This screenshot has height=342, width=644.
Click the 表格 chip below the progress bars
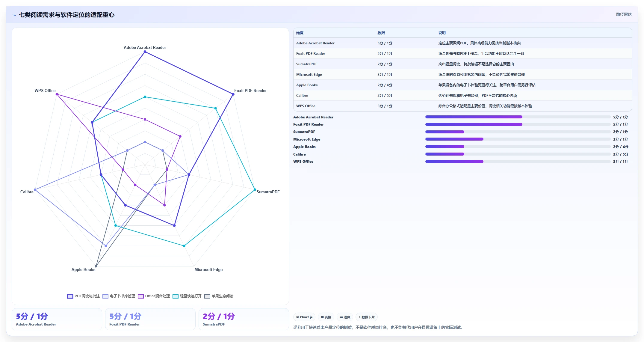pyautogui.click(x=326, y=317)
